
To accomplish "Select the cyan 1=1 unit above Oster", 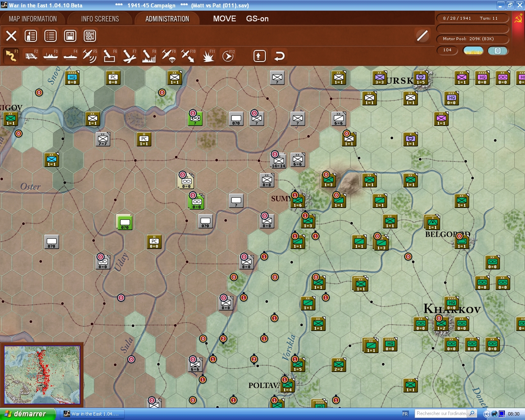I will coord(52,160).
